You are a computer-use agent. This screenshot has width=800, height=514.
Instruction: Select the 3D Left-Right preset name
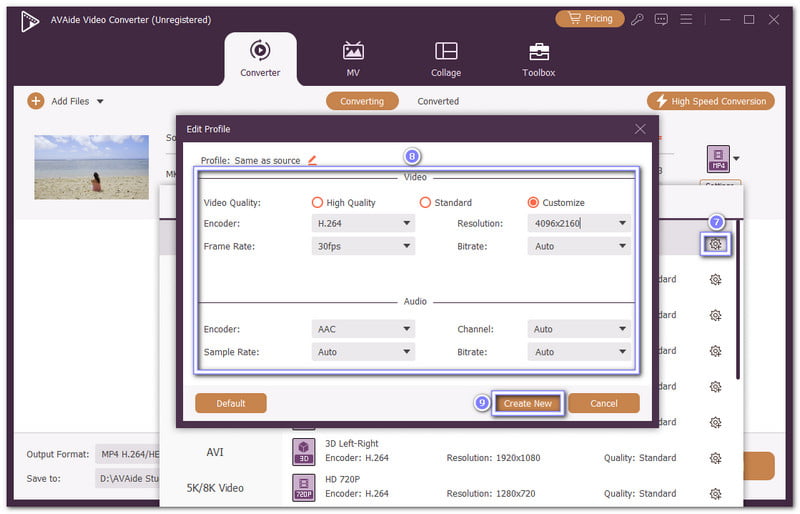click(x=352, y=444)
